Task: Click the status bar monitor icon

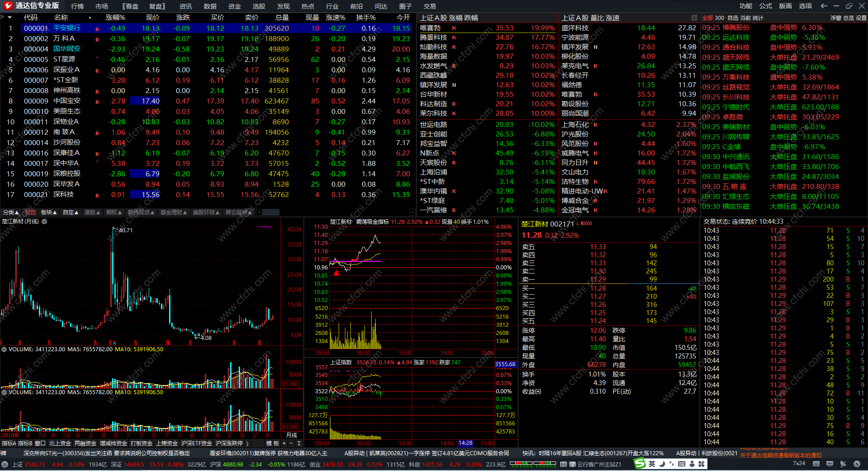Action: tap(830, 464)
